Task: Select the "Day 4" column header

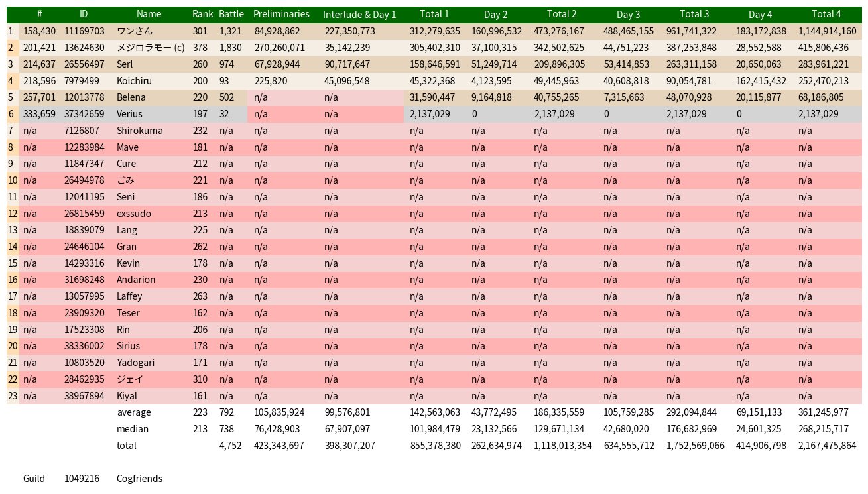Action: point(761,14)
